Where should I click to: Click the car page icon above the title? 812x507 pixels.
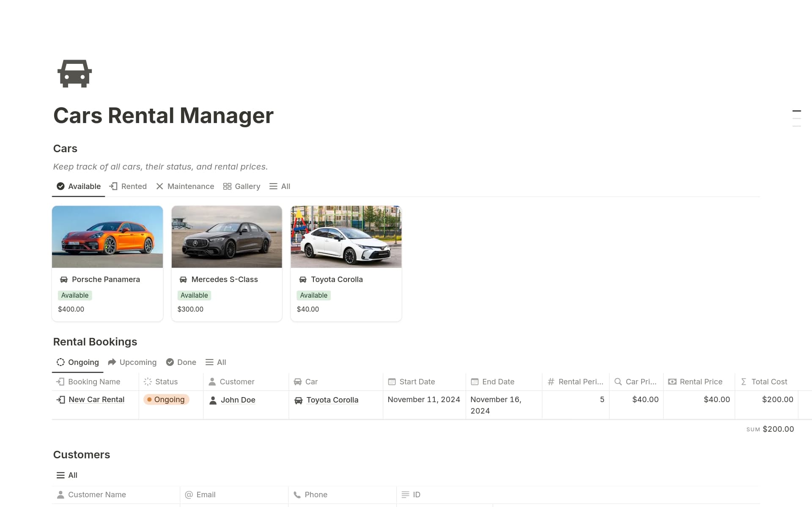74,73
